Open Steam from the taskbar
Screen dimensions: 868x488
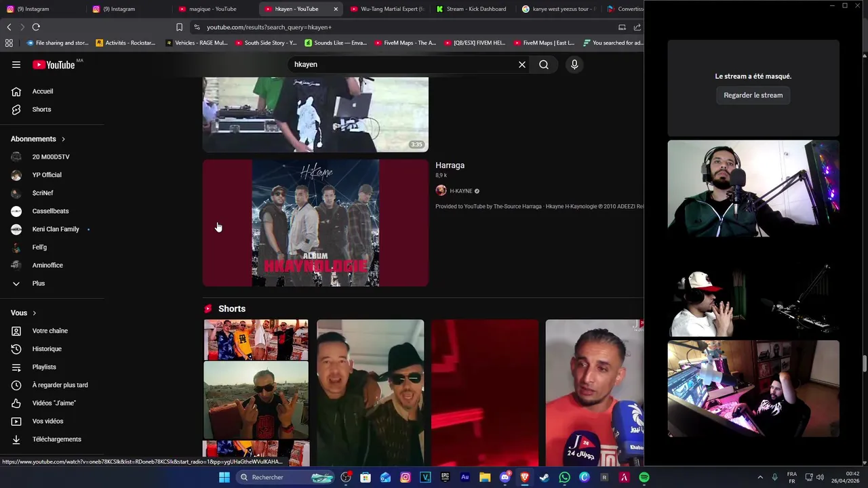click(544, 477)
